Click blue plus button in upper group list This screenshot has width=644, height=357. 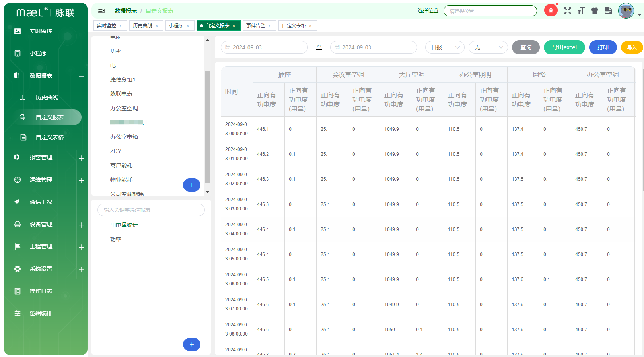[192, 185]
